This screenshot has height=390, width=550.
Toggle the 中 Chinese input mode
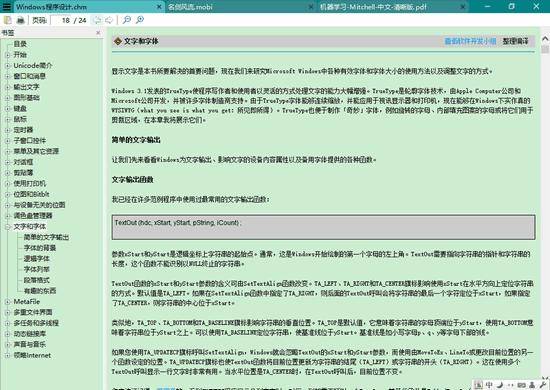click(489, 385)
